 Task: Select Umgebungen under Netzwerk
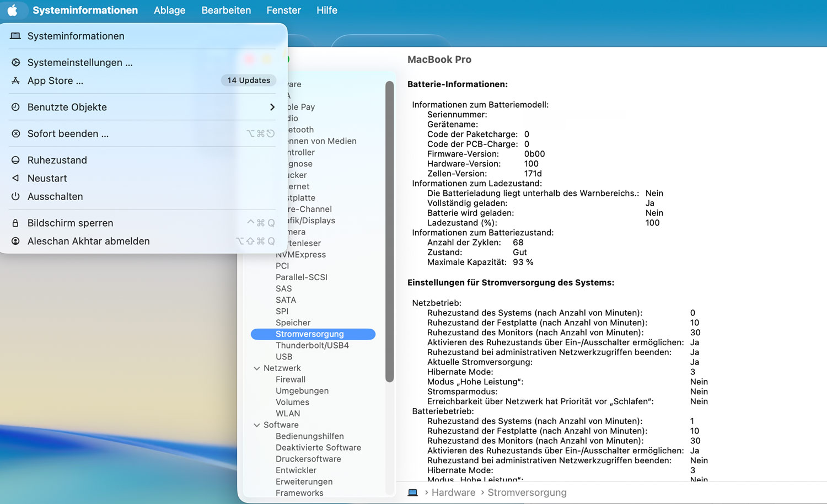tap(302, 391)
